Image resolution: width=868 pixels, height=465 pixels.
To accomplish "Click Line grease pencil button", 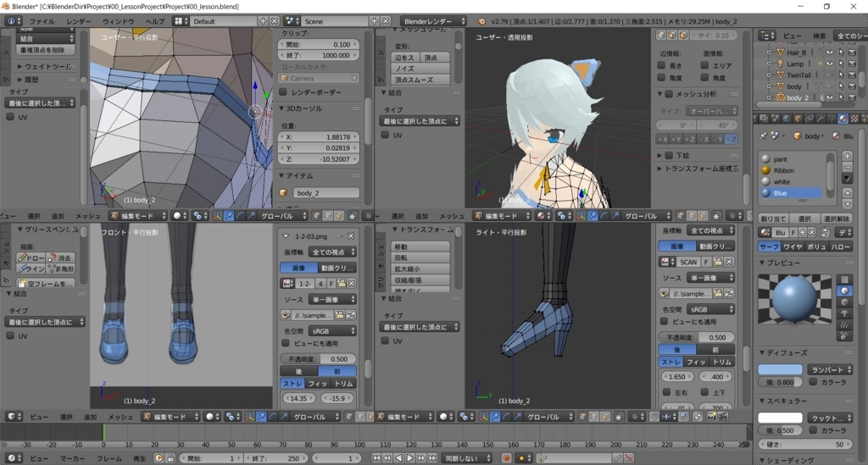I will click(x=31, y=268).
